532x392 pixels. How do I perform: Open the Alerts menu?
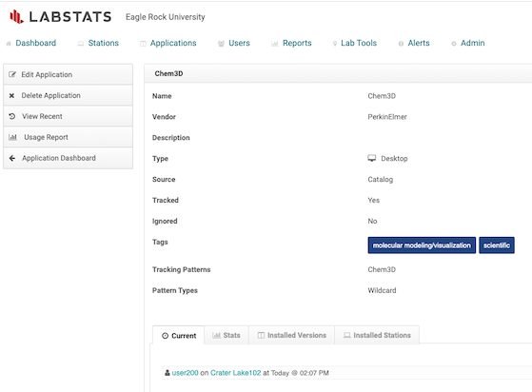point(419,43)
